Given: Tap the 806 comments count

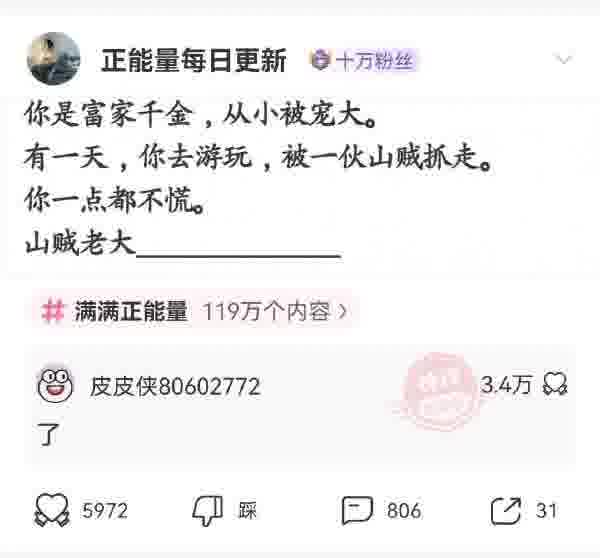Looking at the screenshot, I should pyautogui.click(x=404, y=511).
